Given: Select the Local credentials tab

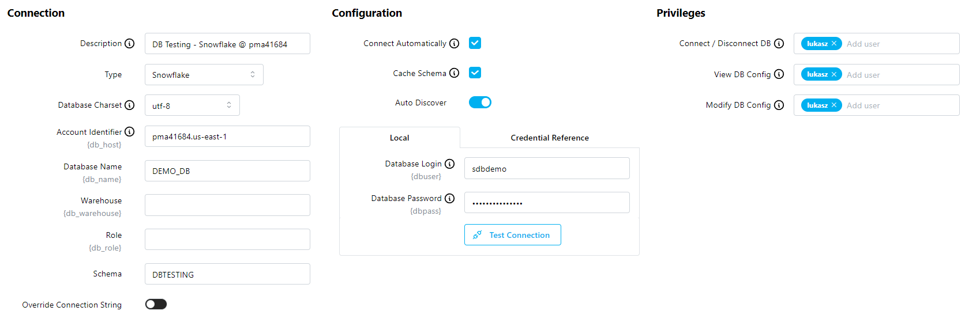Looking at the screenshot, I should (x=399, y=138).
